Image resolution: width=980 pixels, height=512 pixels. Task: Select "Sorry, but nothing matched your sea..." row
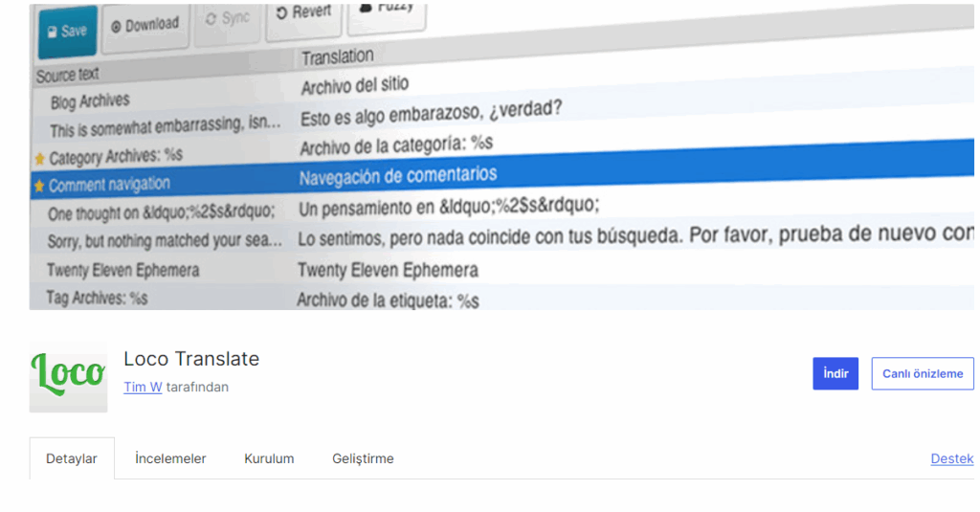pyautogui.click(x=165, y=240)
